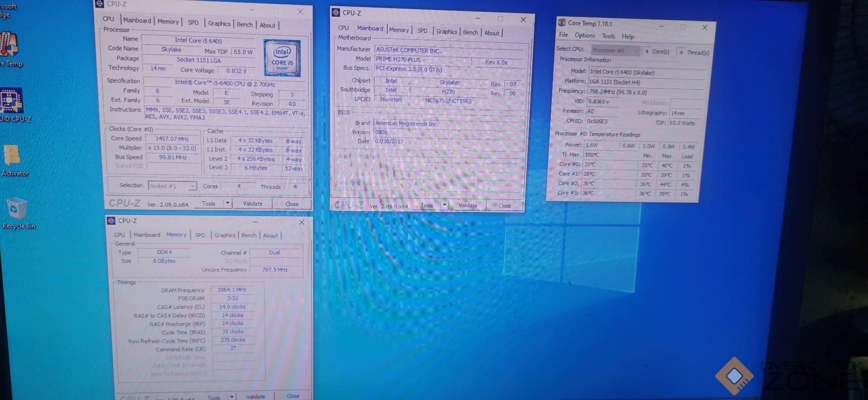
Task: Click Validate in Memory window
Action: (256, 397)
